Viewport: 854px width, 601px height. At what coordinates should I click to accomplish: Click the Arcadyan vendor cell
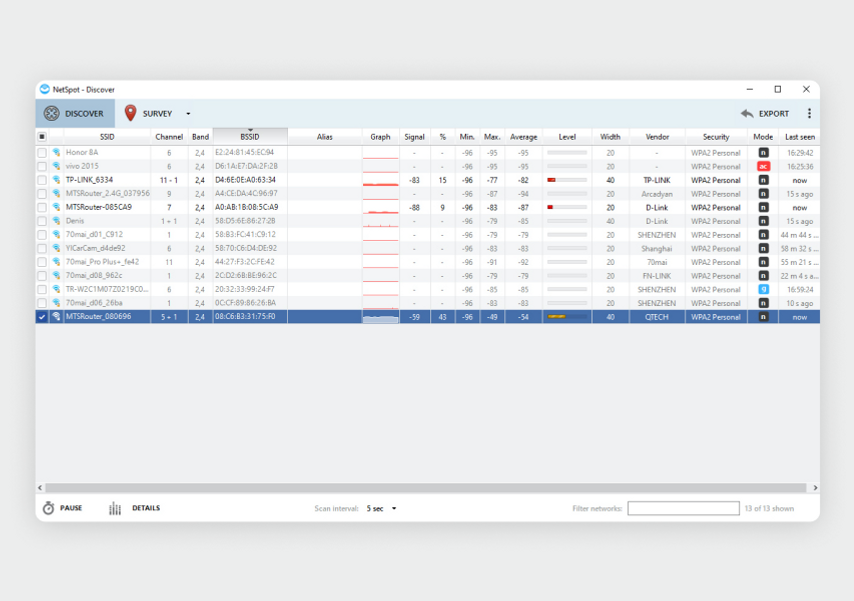click(657, 193)
